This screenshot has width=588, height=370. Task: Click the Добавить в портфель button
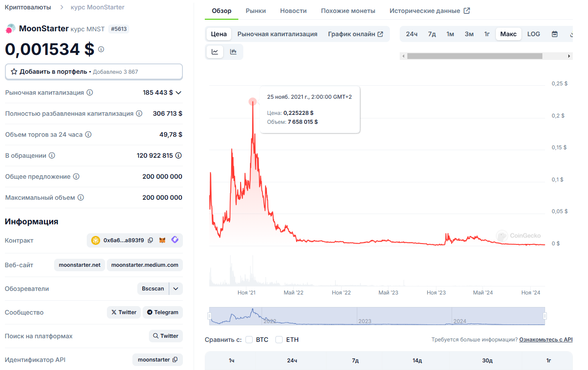[x=94, y=71]
